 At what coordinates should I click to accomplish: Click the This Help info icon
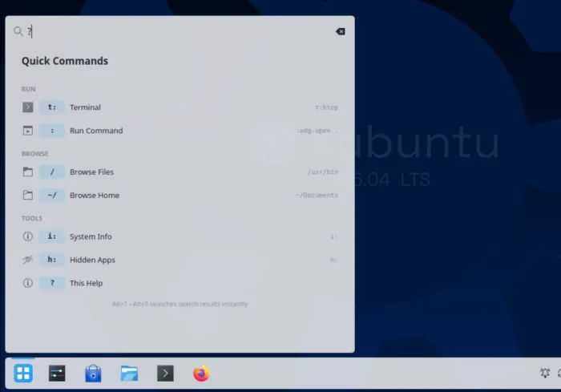tap(28, 283)
